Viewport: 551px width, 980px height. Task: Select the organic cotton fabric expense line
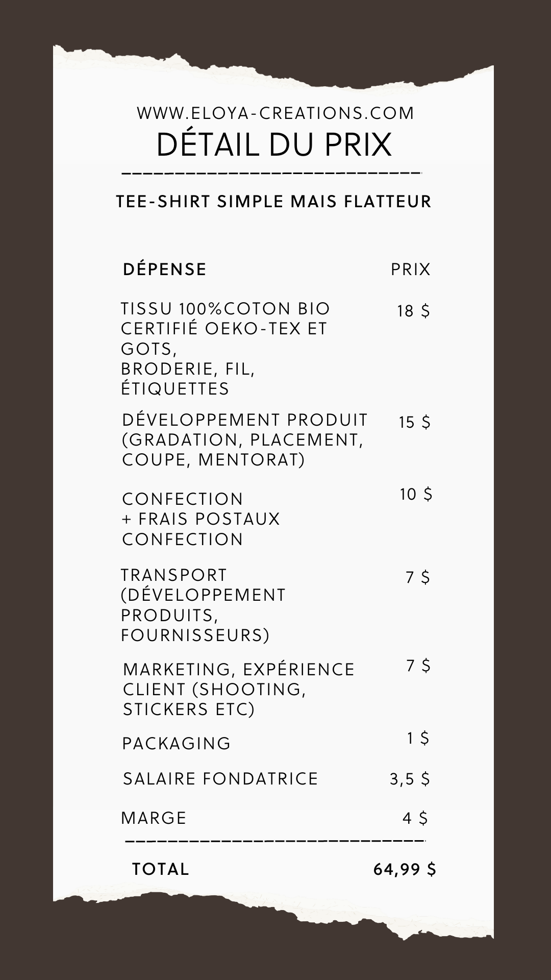225,349
